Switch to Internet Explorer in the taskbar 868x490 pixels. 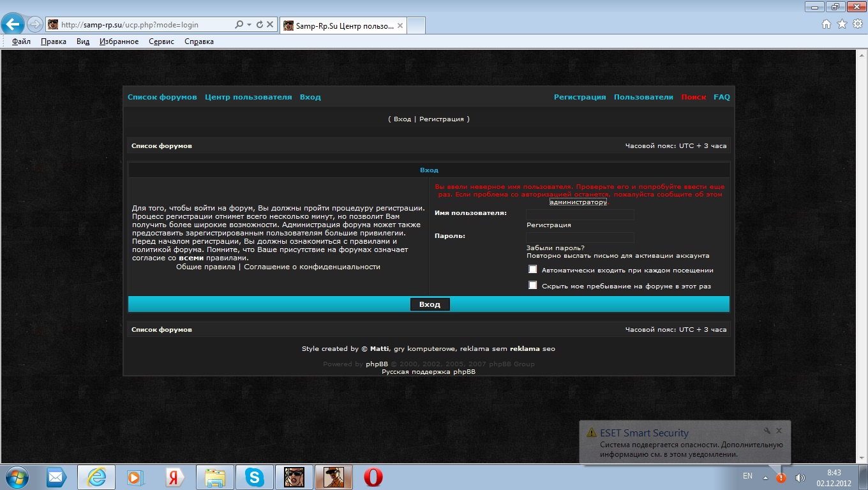96,477
